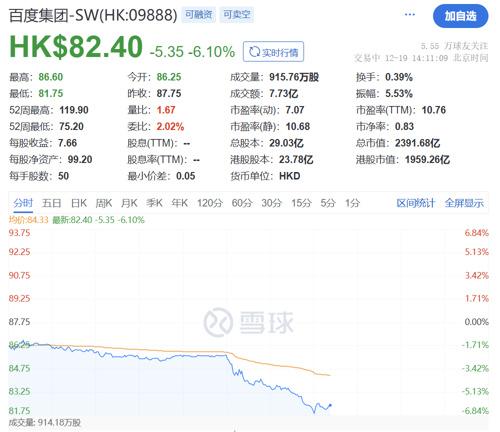Open the three-dot more options menu

(x=410, y=15)
